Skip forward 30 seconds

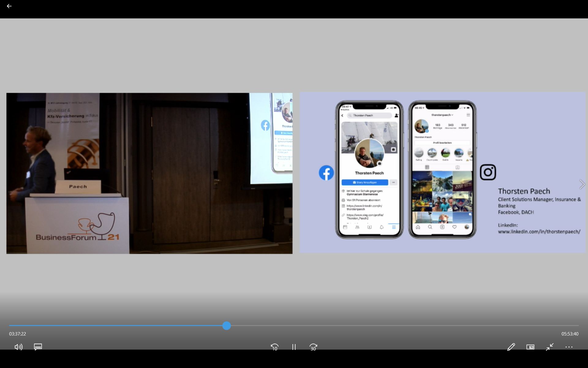tap(313, 347)
